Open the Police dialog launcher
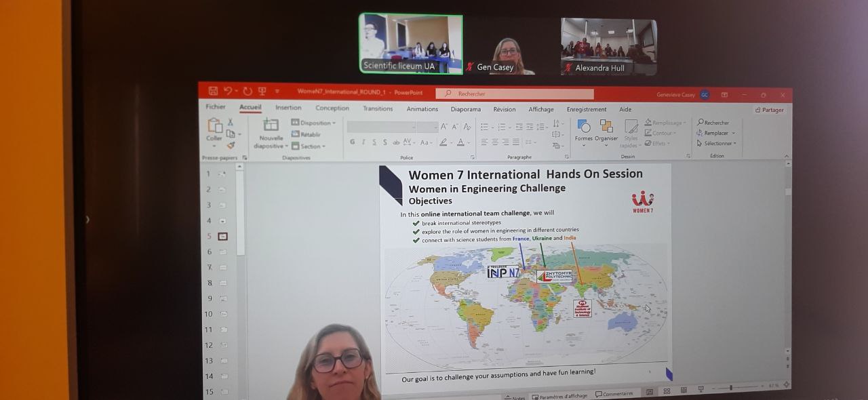 coord(472,157)
